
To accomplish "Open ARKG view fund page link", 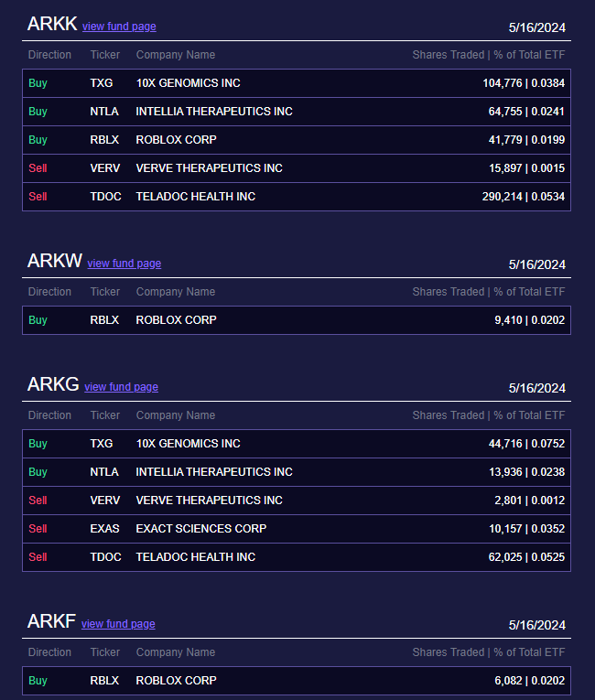I will (122, 387).
